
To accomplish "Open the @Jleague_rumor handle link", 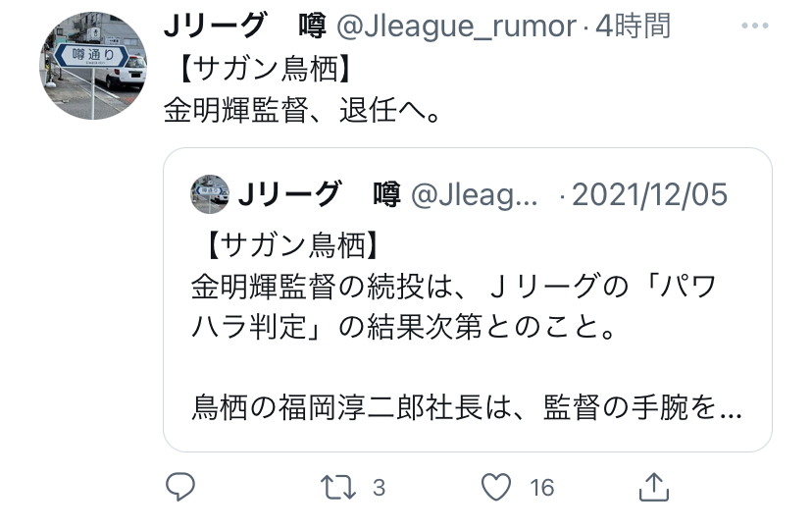I will (456, 26).
